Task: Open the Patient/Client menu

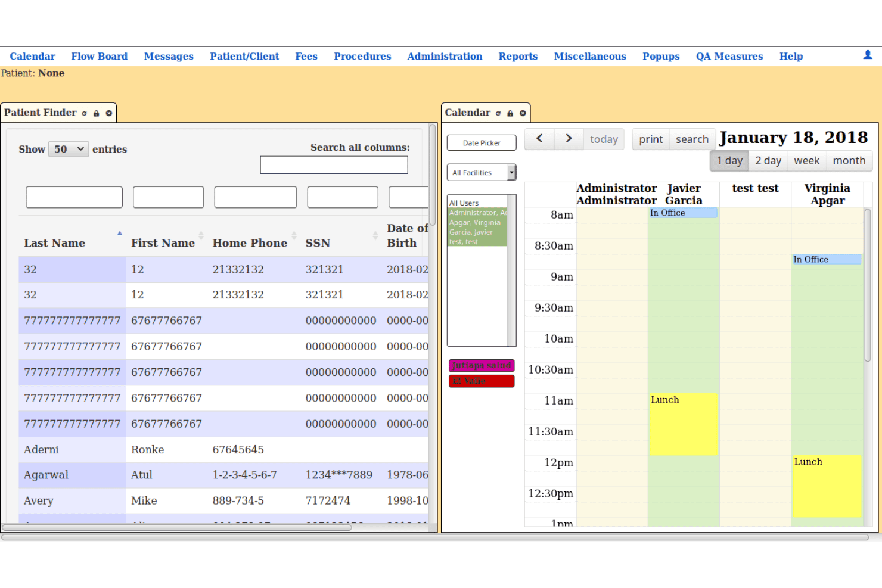Action: (244, 56)
